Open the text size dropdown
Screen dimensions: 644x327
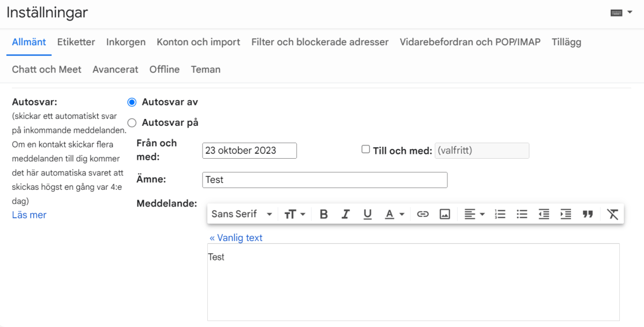[294, 214]
